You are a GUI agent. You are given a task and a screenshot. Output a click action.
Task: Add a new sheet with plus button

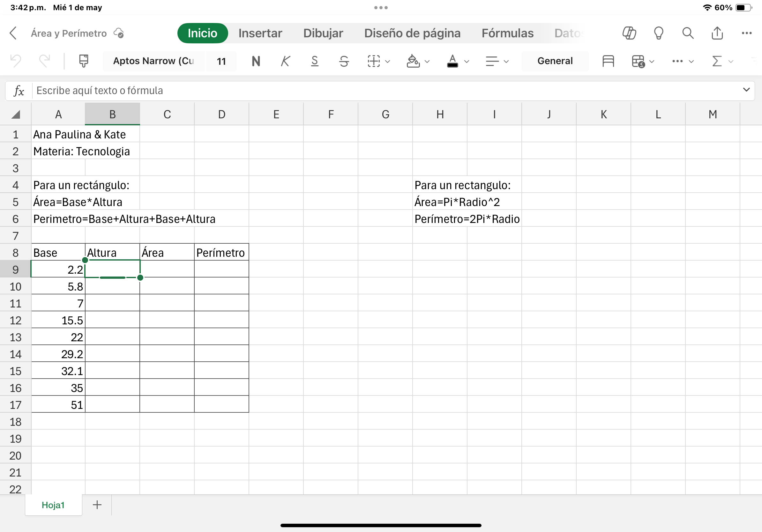point(97,505)
